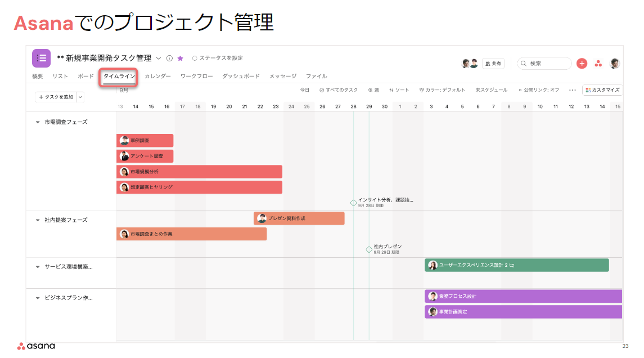Select the 市場規模分析 task bar
This screenshot has width=644, height=358.
click(x=199, y=172)
